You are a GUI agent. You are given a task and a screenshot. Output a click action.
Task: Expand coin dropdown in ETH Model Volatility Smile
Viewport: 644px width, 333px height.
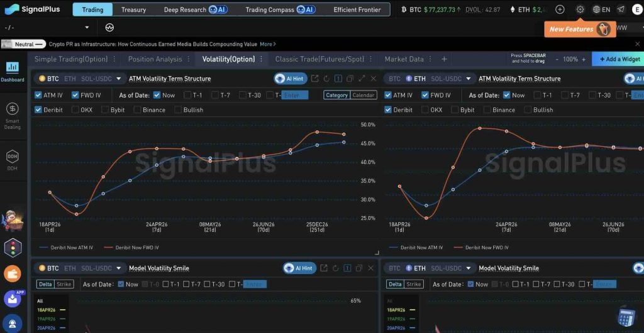[x=469, y=268]
